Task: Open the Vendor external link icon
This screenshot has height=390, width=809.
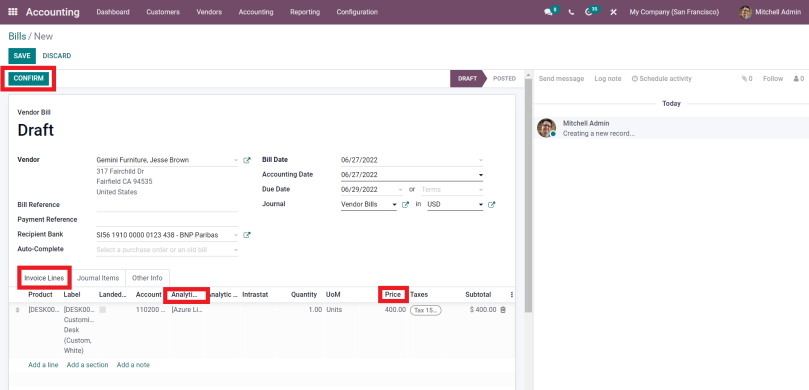Action: [247, 160]
